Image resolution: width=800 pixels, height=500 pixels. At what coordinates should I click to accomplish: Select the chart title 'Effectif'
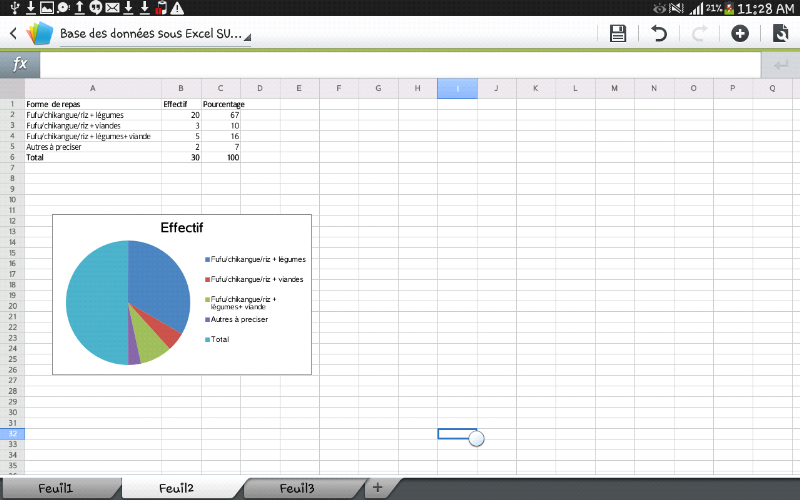[182, 228]
